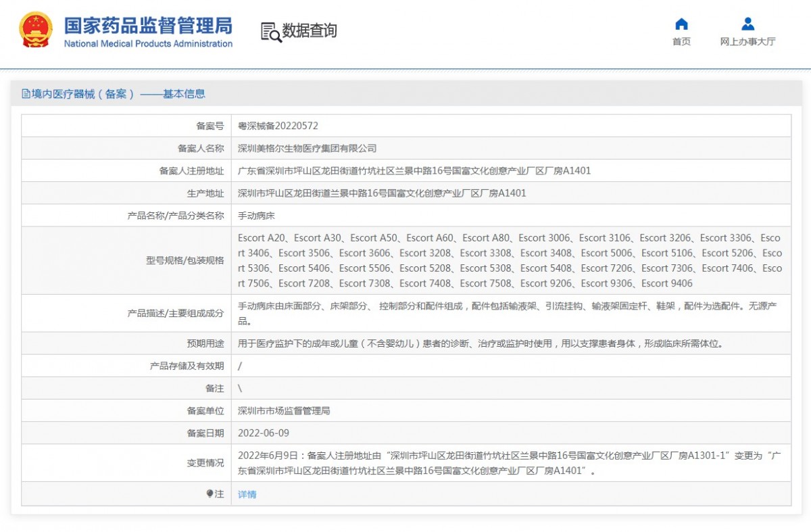Click the 备案人注册地址 address value

coord(414,171)
